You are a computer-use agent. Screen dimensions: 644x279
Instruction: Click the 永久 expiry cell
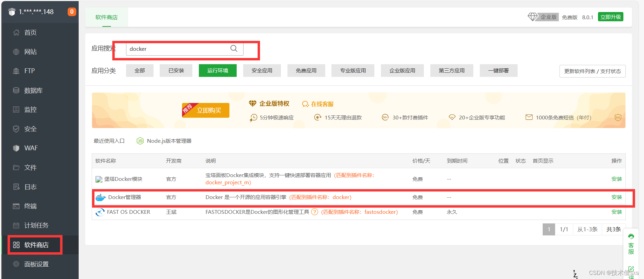tap(452, 212)
